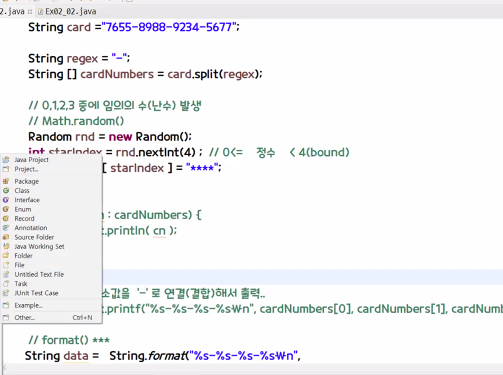Click the Example... wizard icon
Screen dimensions: 503x375
6,305
